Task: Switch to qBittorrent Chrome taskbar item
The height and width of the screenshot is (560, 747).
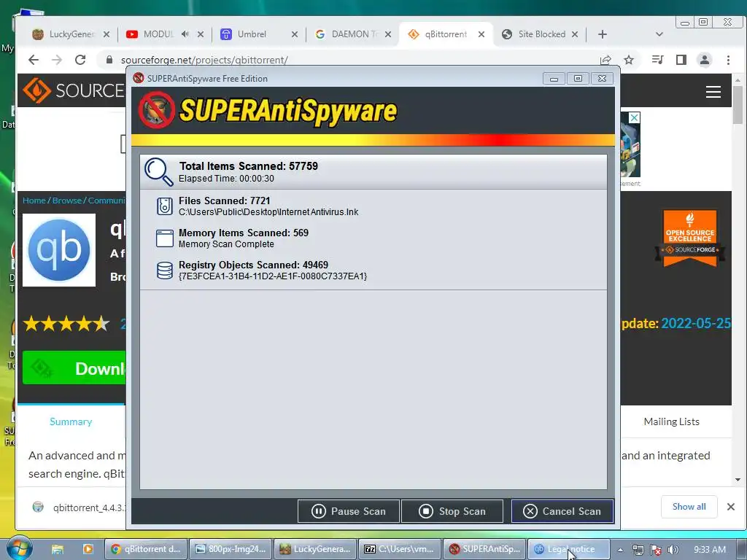Action: coord(146,549)
